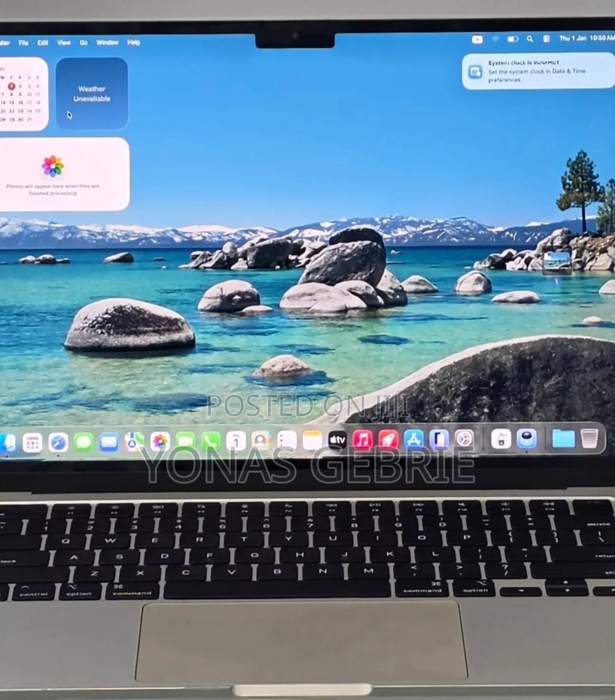Open Control Center from the menu bar

tap(546, 39)
